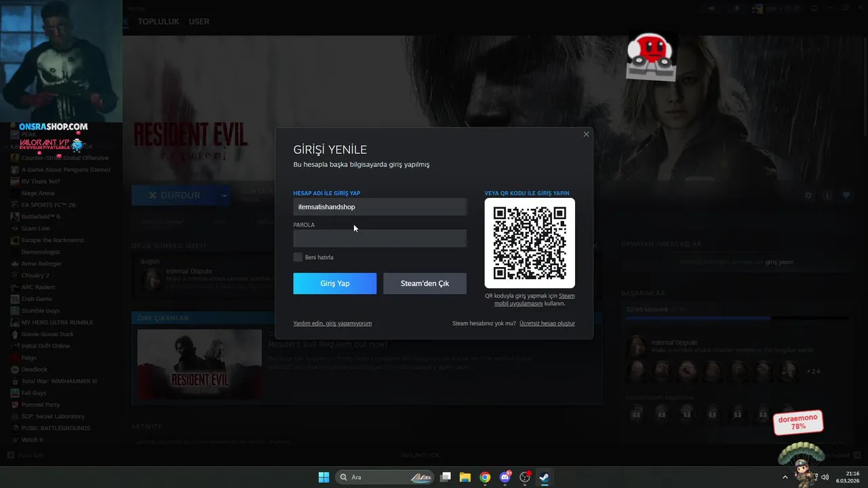Select the Scam Line game icon
This screenshot has height=488, width=868.
coord(15,228)
